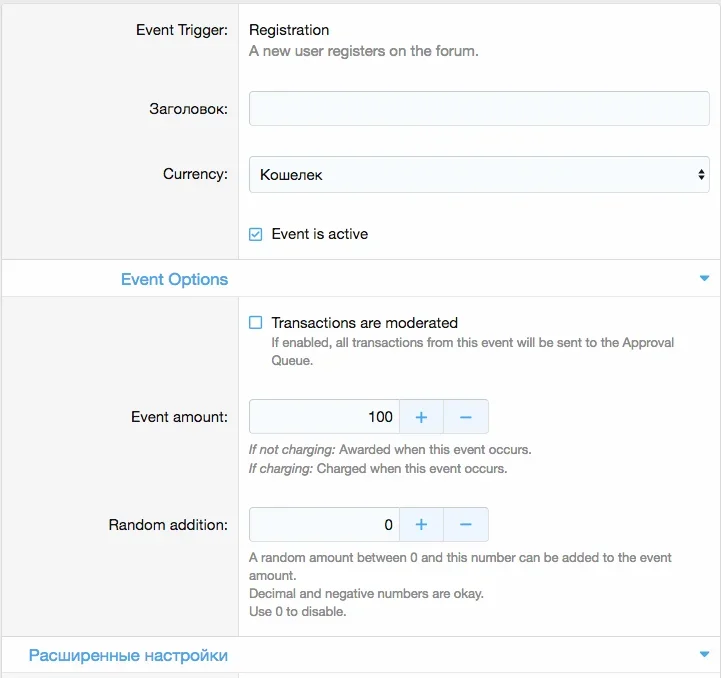The height and width of the screenshot is (678, 721).
Task: Click into Random addition number field
Action: [324, 524]
